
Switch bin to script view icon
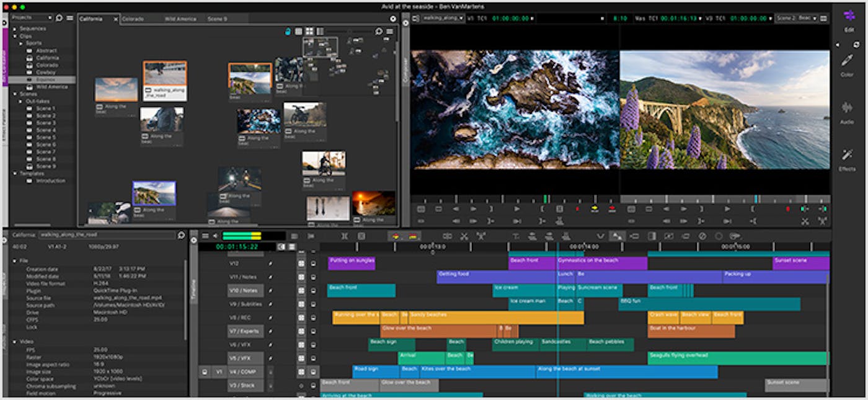(x=320, y=31)
